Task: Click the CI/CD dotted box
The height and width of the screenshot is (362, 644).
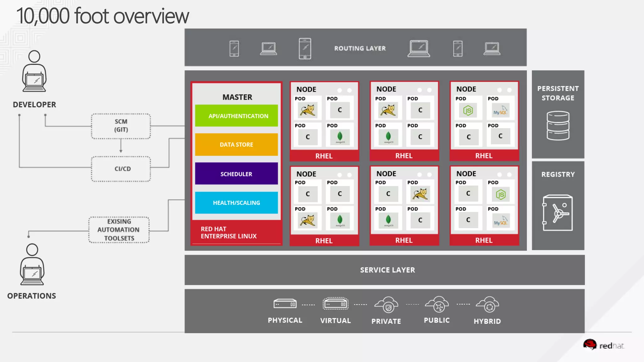Action: (x=121, y=169)
